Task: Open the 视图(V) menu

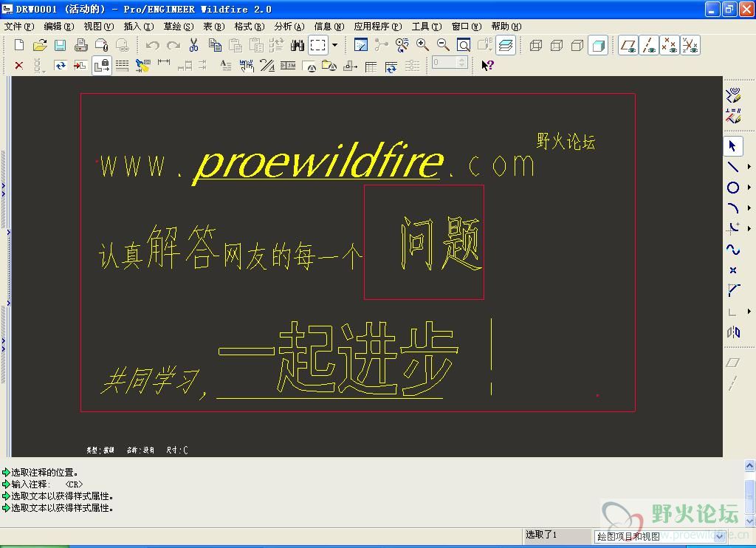Action: point(99,27)
